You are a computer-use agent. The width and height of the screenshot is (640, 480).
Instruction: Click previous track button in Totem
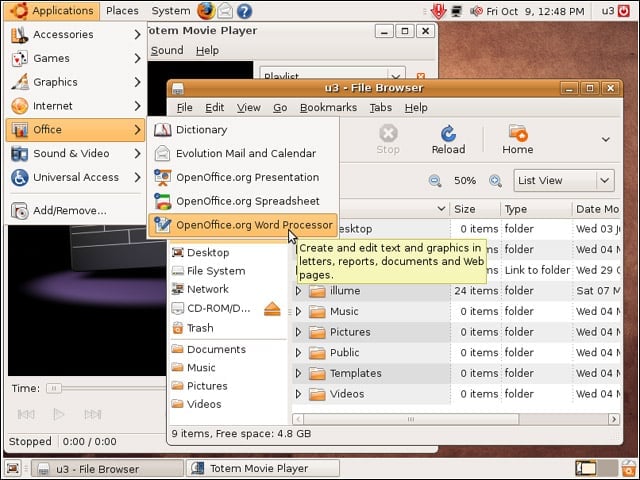(x=26, y=415)
